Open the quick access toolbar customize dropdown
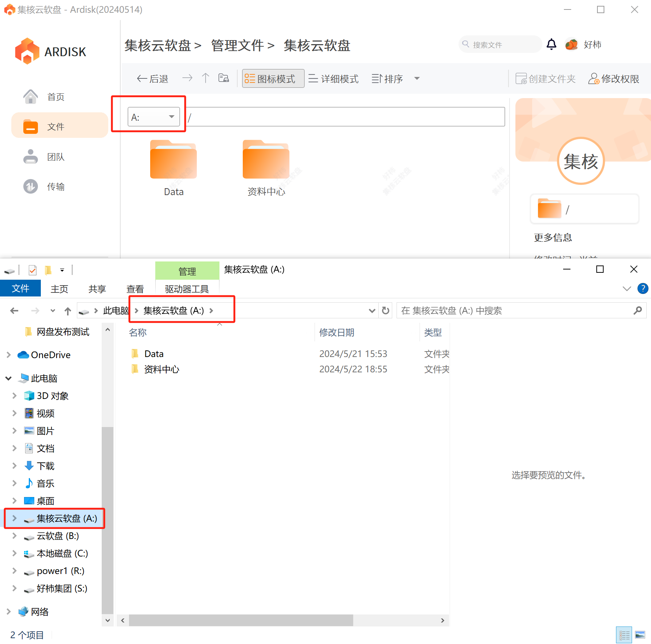 [x=62, y=270]
